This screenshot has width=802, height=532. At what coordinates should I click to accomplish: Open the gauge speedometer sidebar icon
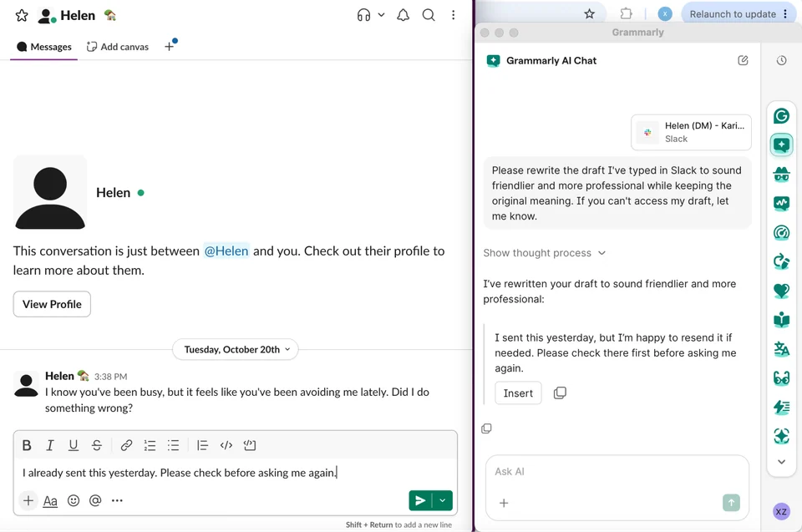(782, 233)
